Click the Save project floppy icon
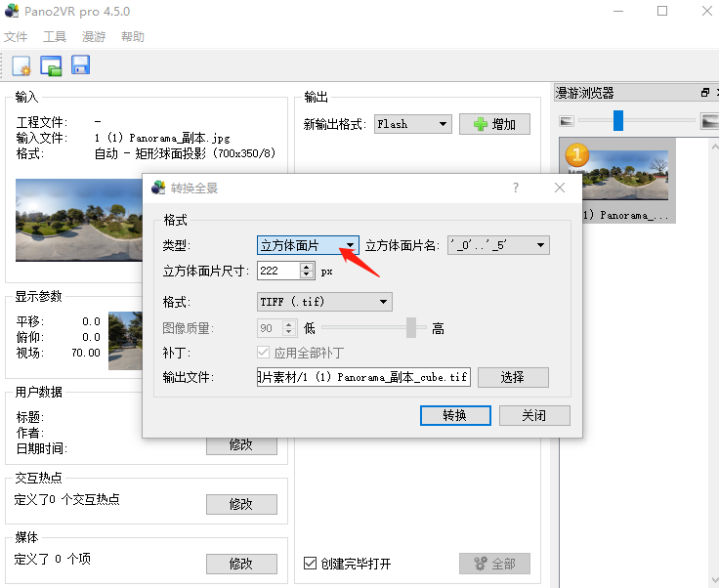The image size is (719, 588). point(80,66)
